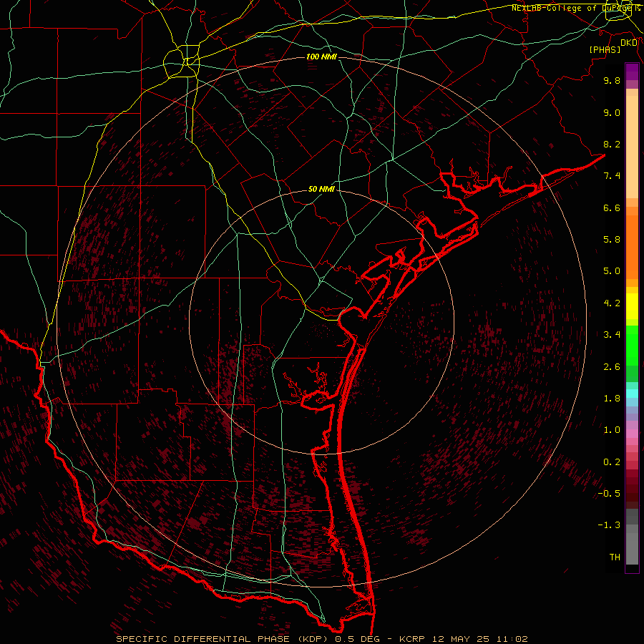Click the "12 MAY 25 11:02" timestamp
The image size is (644, 644).
tap(479, 639)
